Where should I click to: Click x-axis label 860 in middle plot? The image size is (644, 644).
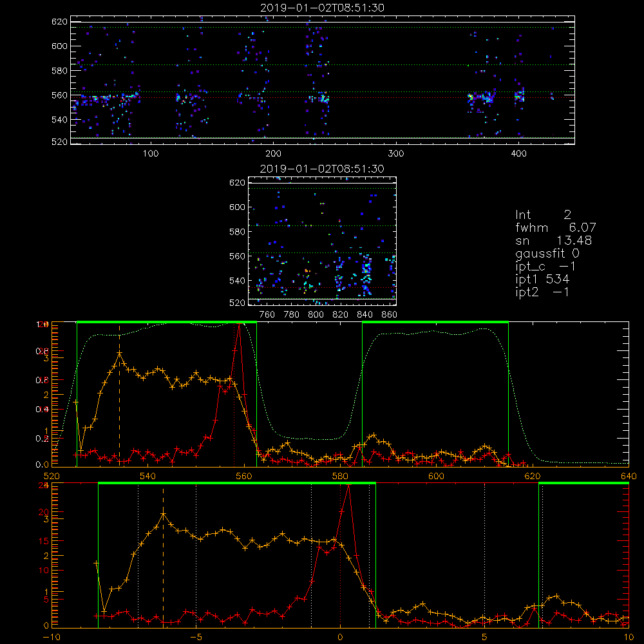tap(390, 315)
